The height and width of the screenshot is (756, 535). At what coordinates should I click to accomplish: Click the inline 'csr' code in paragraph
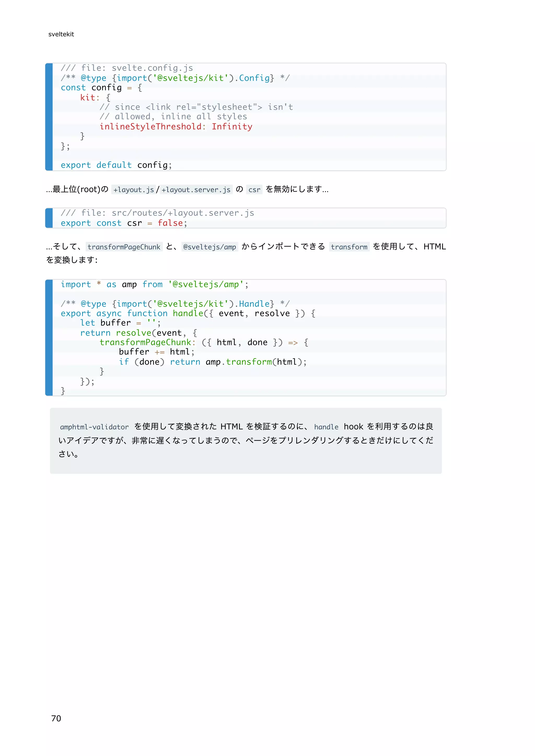point(254,190)
